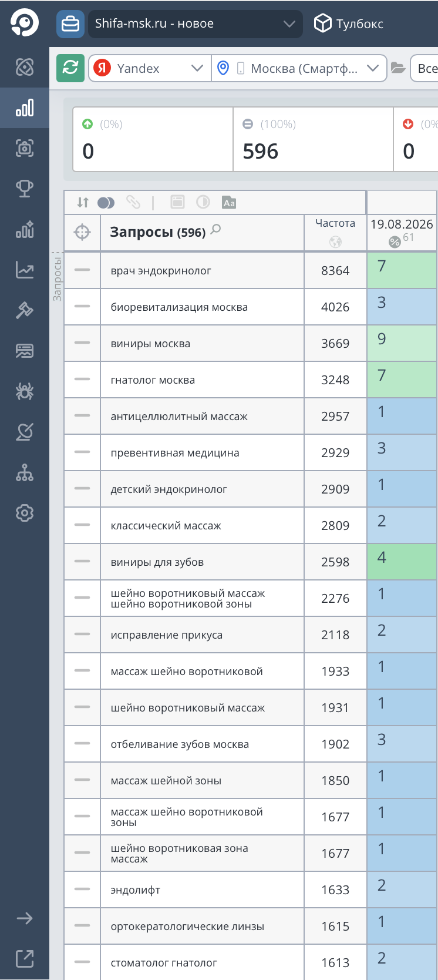Click the search magnifier next to Запросы
Screen dimensions: 438x980
tap(216, 229)
